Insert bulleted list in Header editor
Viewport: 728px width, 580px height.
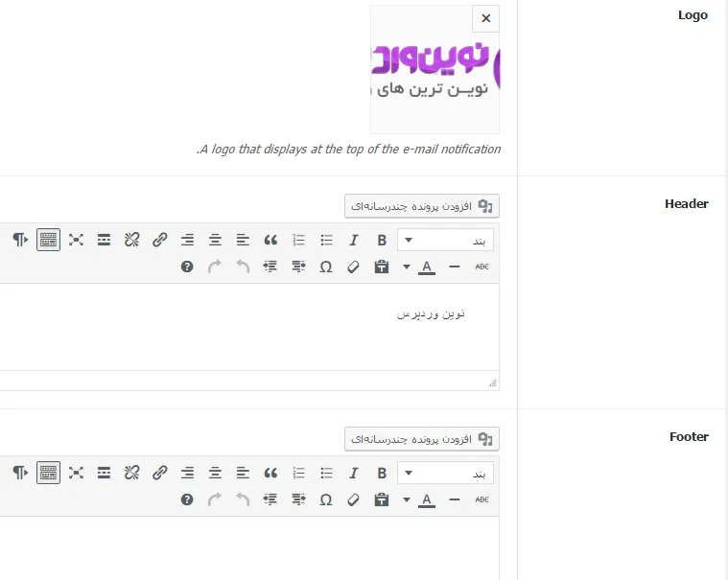coord(326,240)
